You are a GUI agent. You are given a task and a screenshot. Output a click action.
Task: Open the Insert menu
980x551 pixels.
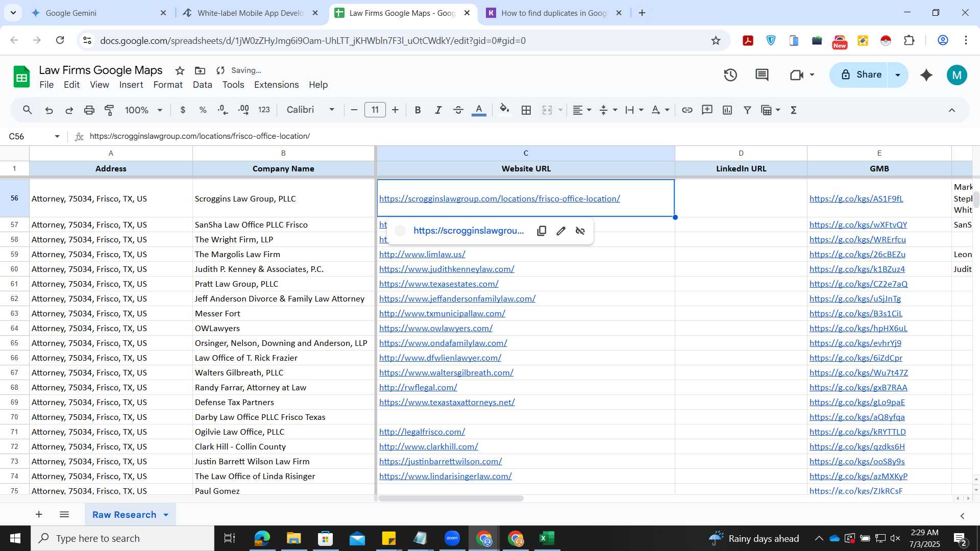[x=131, y=85]
